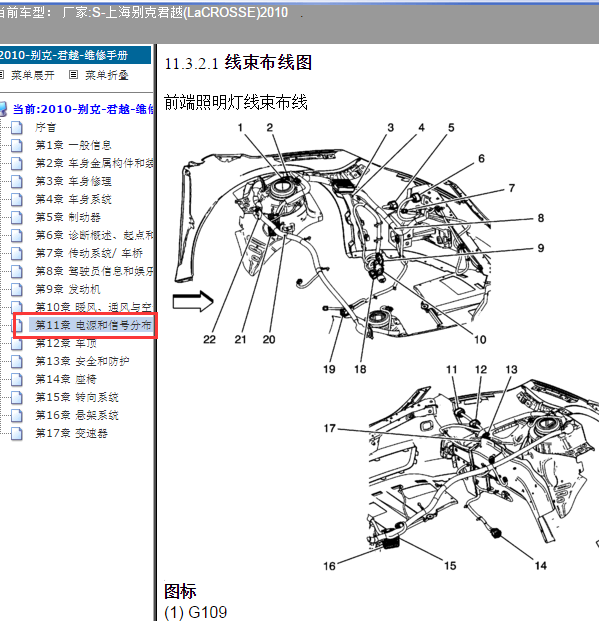Click page icon for 第16章 悬架系统
Image resolution: width=599 pixels, height=621 pixels.
17,415
